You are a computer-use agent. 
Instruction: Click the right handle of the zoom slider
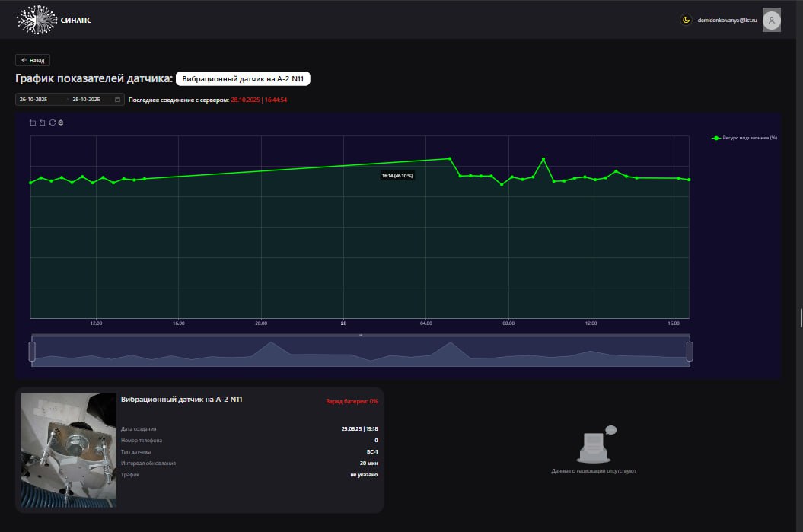point(690,352)
